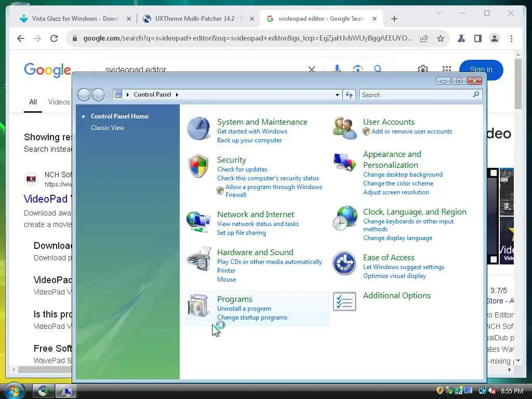Bookmark this page with the star icon

pyautogui.click(x=441, y=38)
